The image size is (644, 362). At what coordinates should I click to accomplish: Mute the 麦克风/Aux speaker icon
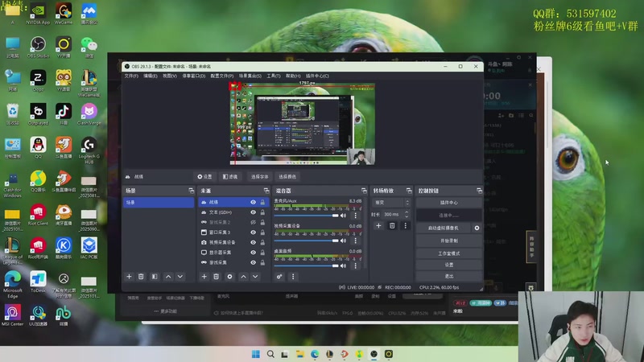tap(344, 216)
